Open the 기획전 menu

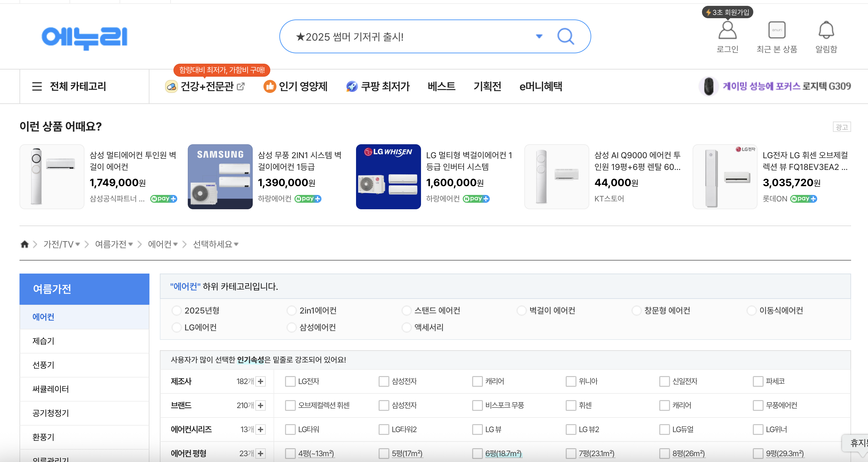tap(487, 87)
